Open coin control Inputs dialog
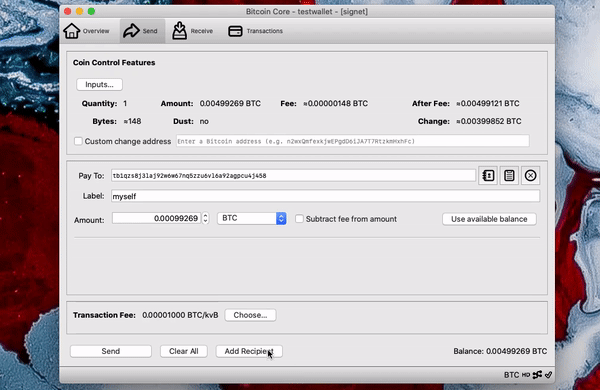600x390 pixels. click(99, 85)
